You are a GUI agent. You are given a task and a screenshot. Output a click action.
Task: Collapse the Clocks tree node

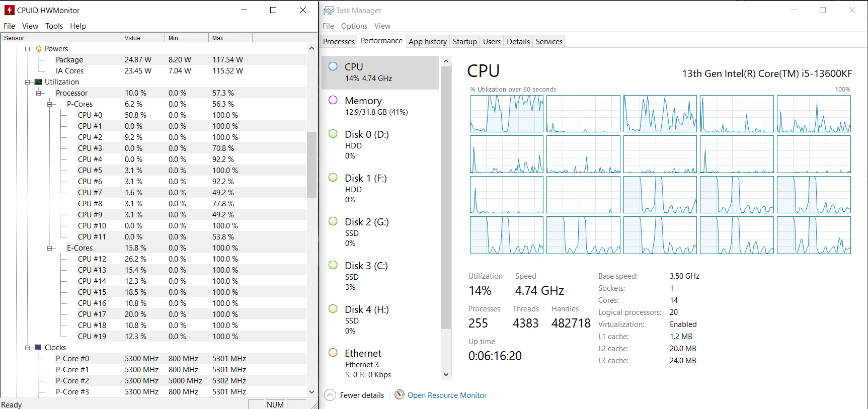(28, 348)
